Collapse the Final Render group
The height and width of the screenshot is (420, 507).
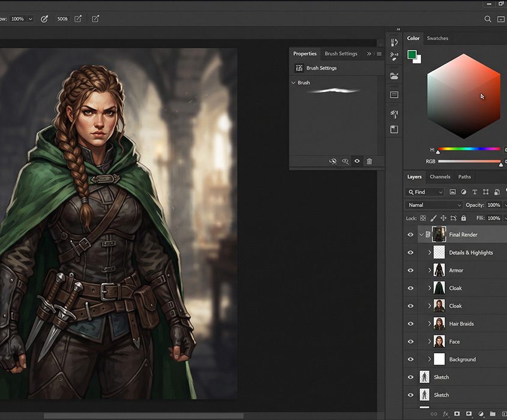tap(421, 235)
